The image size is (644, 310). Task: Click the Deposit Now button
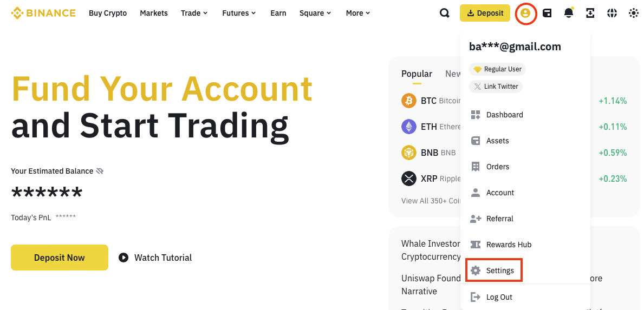click(60, 258)
